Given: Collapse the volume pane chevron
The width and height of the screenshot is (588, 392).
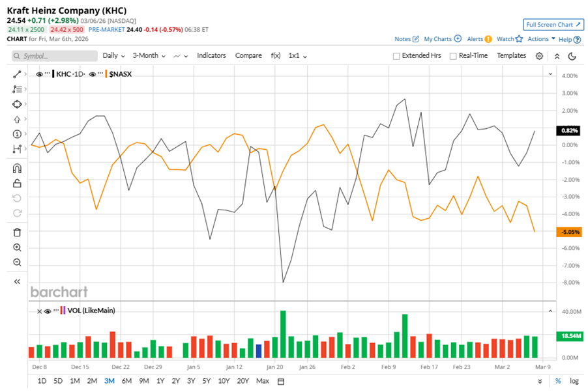Looking at the screenshot, I should click(550, 311).
